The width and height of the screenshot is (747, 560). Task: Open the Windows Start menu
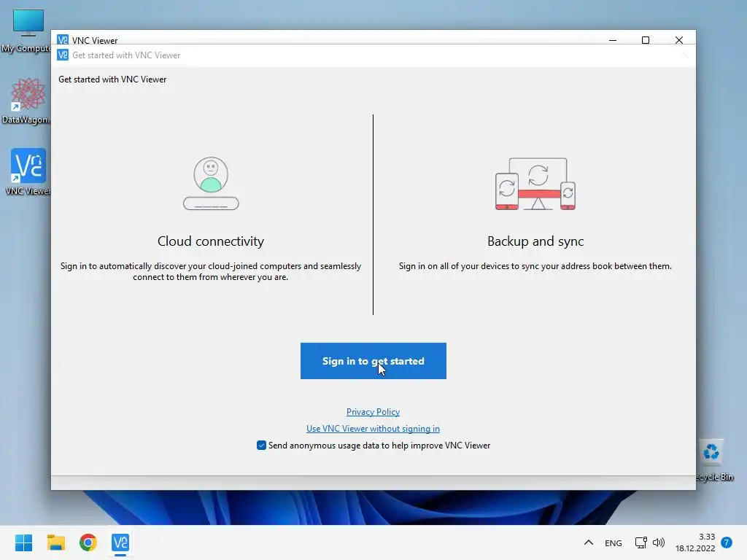23,542
